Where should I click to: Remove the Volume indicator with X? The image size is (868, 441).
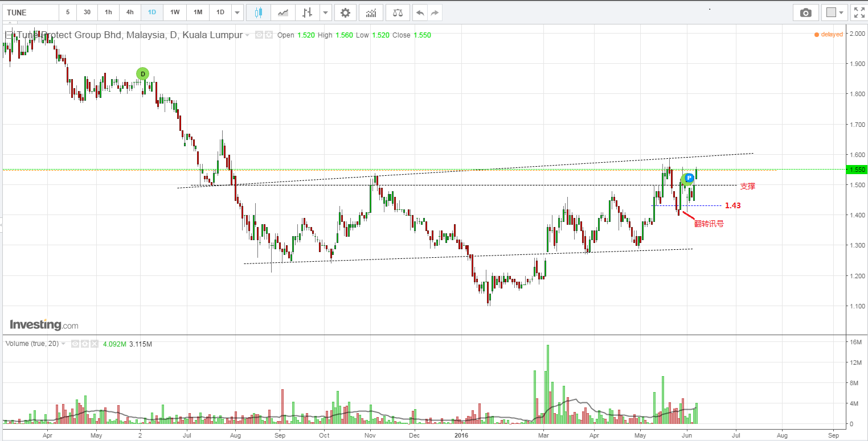(x=95, y=344)
